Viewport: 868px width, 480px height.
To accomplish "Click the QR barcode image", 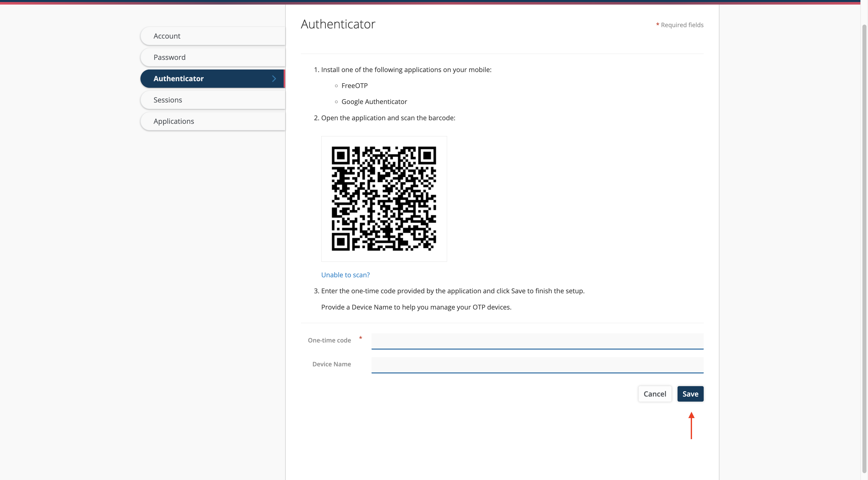I will point(384,199).
